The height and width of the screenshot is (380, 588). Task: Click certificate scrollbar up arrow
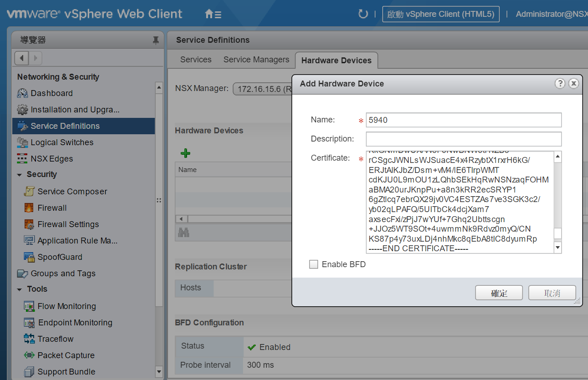pyautogui.click(x=558, y=157)
